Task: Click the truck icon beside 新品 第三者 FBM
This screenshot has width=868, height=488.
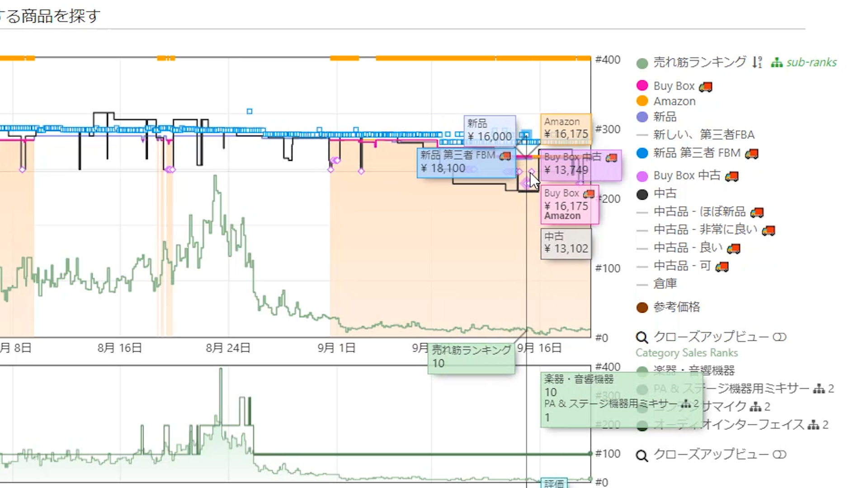Action: click(x=752, y=154)
